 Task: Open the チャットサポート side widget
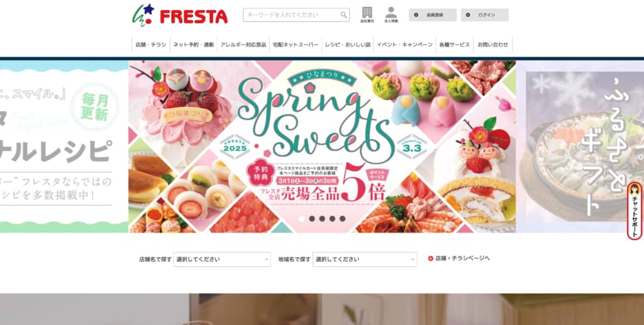(x=635, y=211)
